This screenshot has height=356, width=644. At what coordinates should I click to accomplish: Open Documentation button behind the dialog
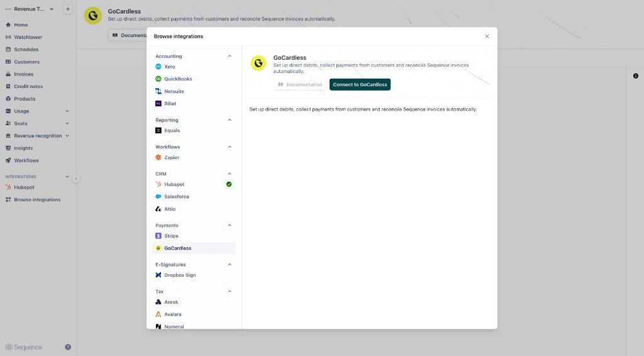point(128,35)
